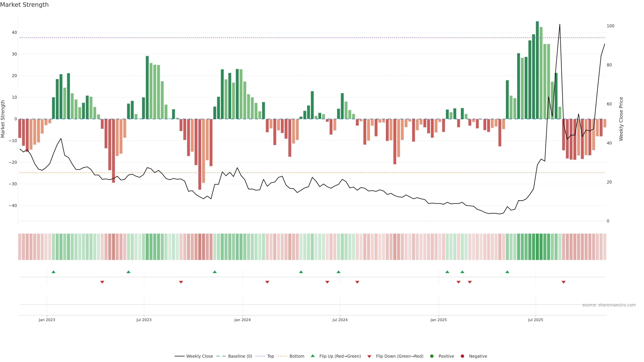The image size is (644, 362).
Task: Click the green flip-up marker just before Jul 2024
Action: pos(338,272)
